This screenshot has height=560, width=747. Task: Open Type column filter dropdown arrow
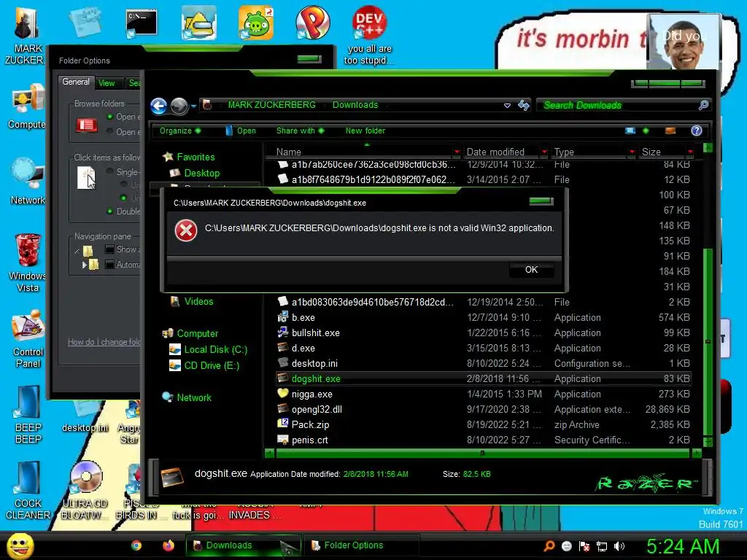click(x=632, y=152)
